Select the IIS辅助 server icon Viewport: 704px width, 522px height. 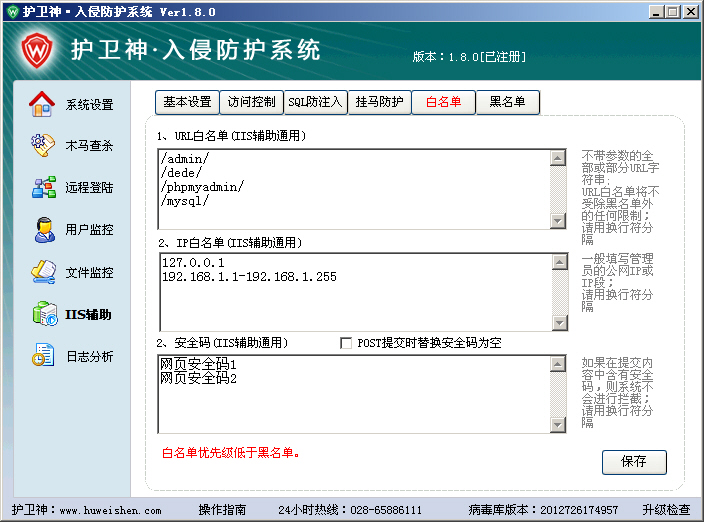(x=45, y=314)
